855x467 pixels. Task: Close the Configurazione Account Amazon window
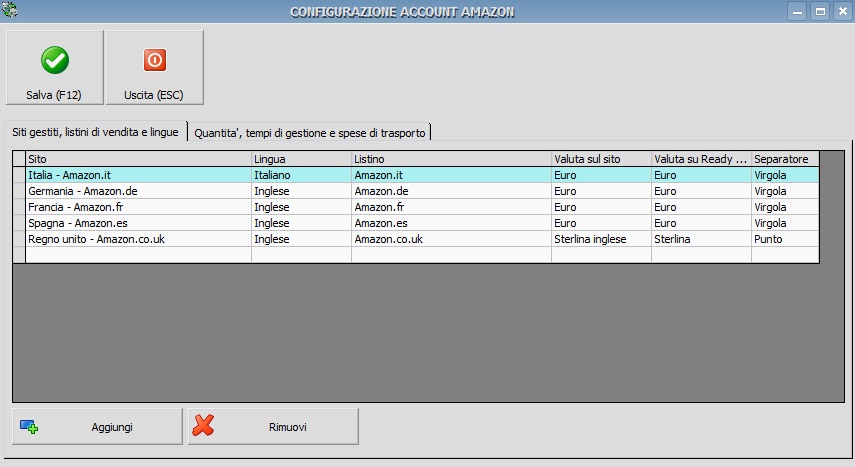click(x=843, y=11)
